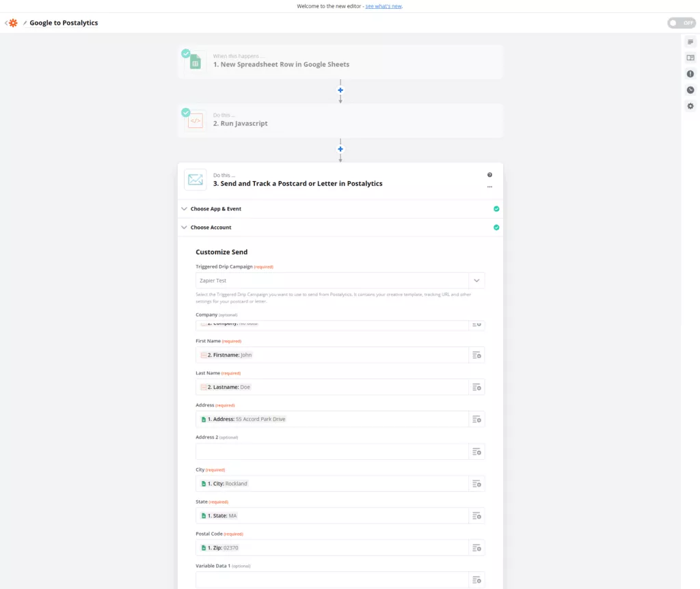Click into the Postal Code input field
The image size is (700, 589).
(x=332, y=548)
